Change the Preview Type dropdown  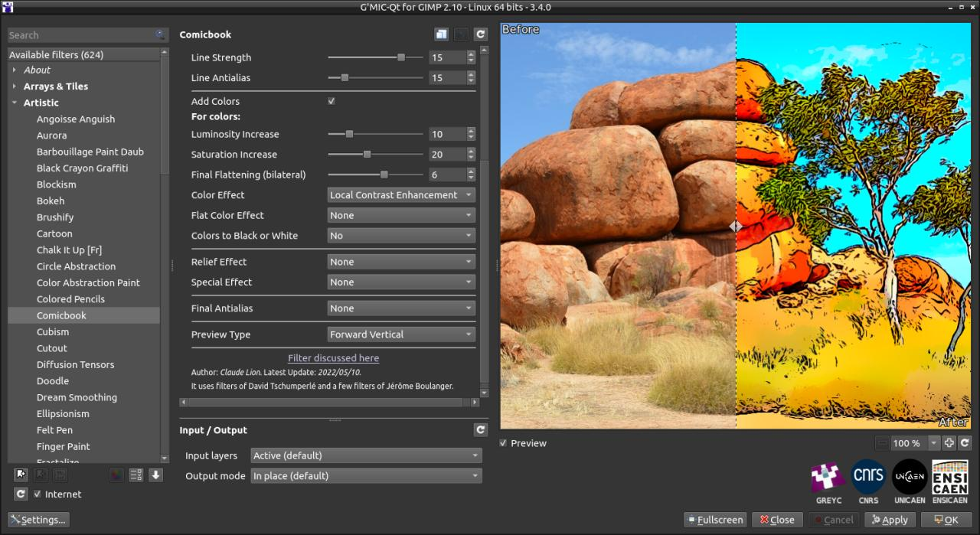(x=400, y=334)
